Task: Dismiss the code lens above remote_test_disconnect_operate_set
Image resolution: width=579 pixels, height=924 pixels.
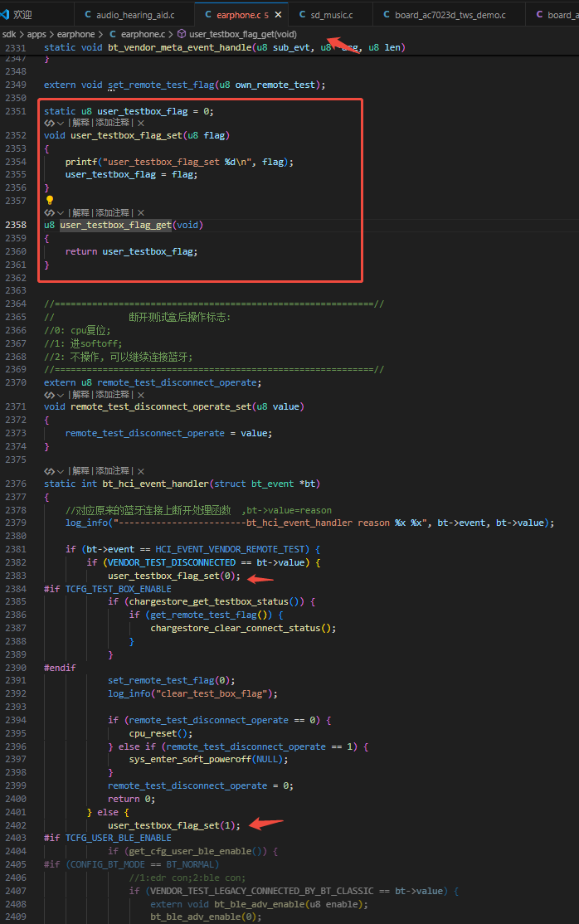Action: click(x=141, y=395)
